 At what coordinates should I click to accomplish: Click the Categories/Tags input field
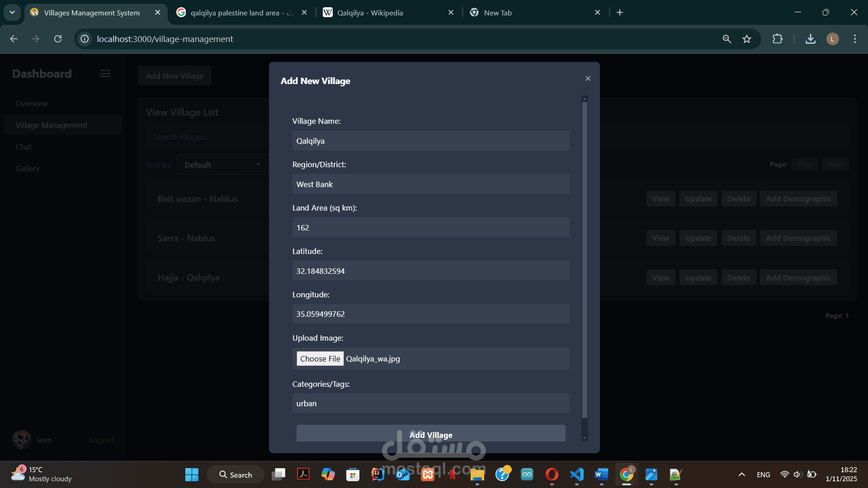430,404
